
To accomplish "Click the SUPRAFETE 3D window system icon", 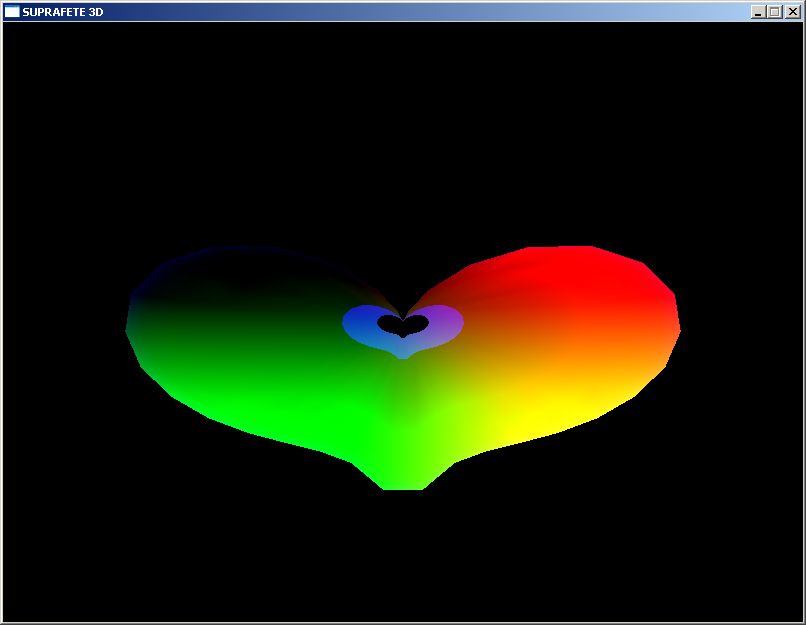I will click(11, 12).
